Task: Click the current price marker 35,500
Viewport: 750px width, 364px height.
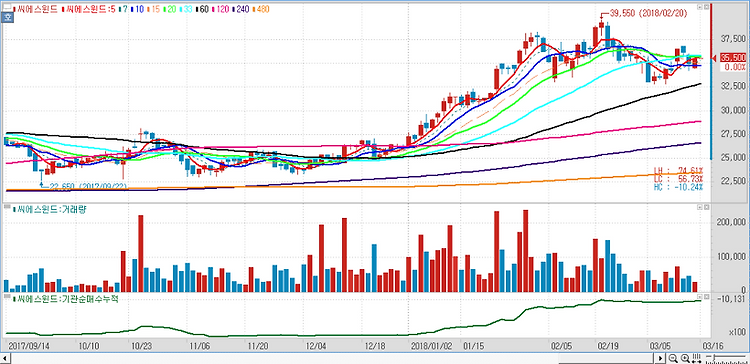Action: click(734, 57)
